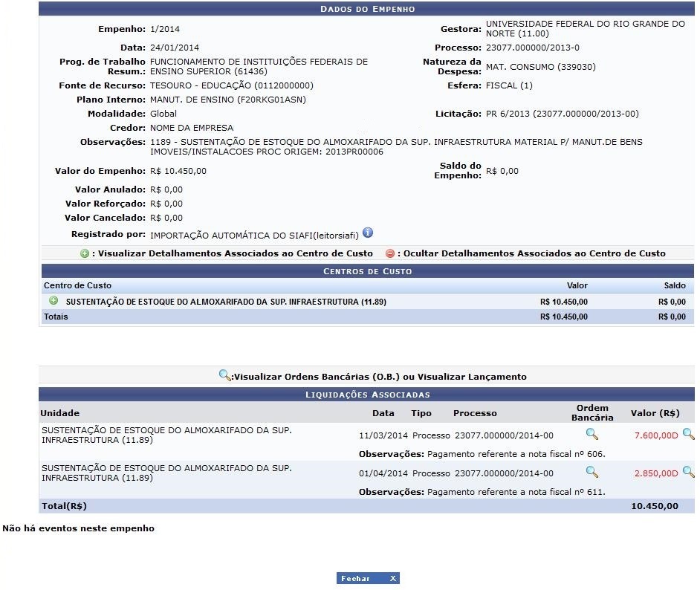Viewport: 700px width, 590px height.
Task: Click observation mentioning nota fiscal nº 606
Action: (x=482, y=454)
